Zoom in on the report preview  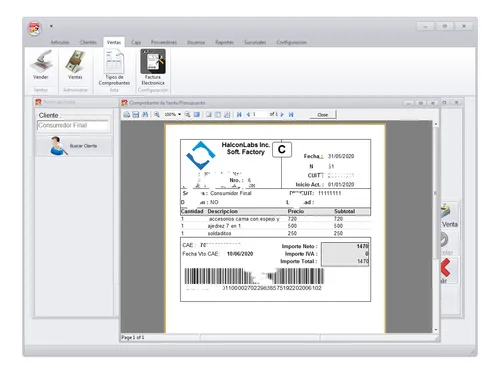click(x=157, y=115)
